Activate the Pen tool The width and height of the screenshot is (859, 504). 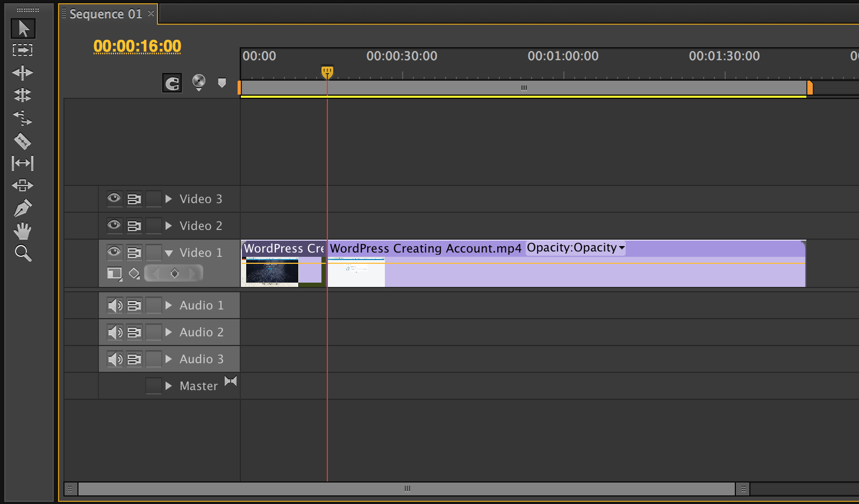(23, 208)
